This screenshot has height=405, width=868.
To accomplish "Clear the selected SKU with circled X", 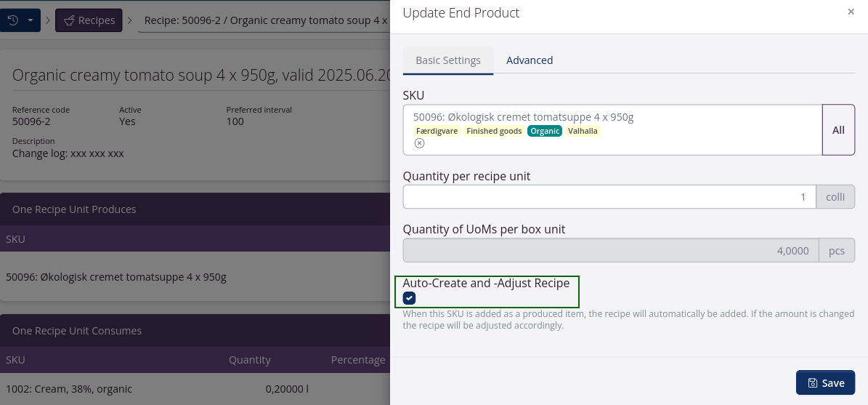I will pyautogui.click(x=419, y=143).
